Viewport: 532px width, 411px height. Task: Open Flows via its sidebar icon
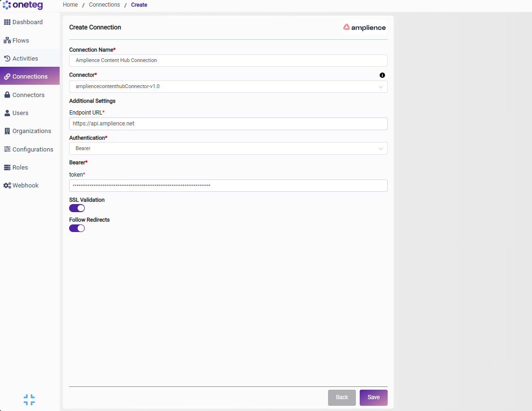7,40
